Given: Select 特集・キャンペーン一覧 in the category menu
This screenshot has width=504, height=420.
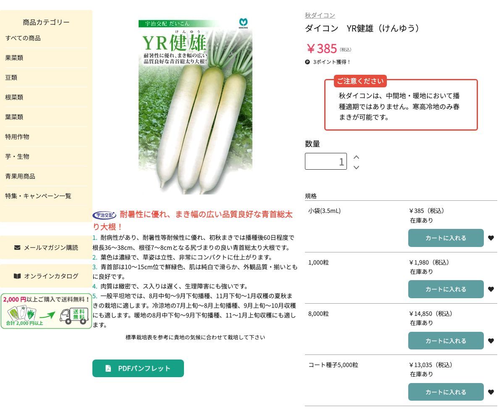Looking at the screenshot, I should point(38,196).
